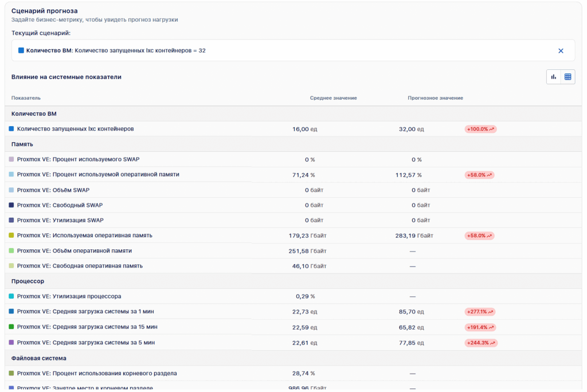Click the +244.3% trend badge

481,343
